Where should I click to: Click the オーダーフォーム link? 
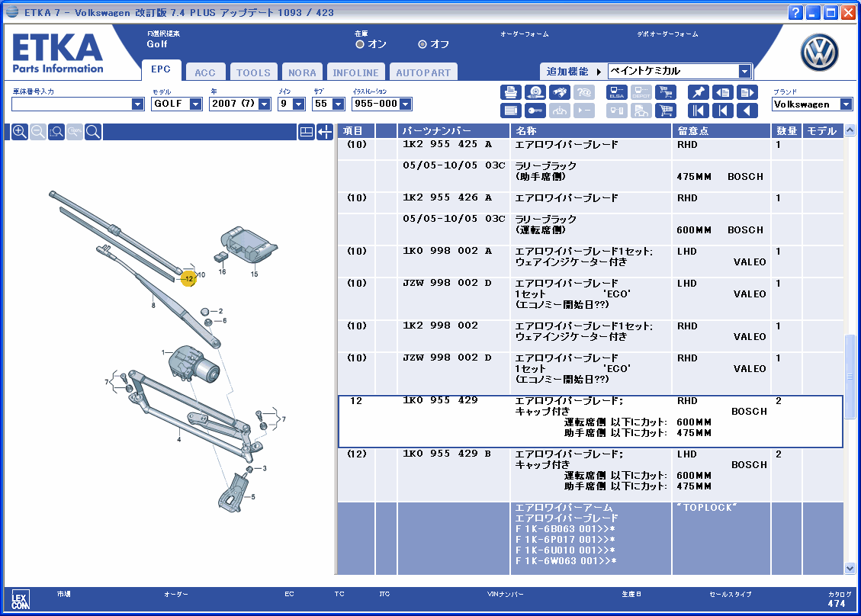pos(524,34)
